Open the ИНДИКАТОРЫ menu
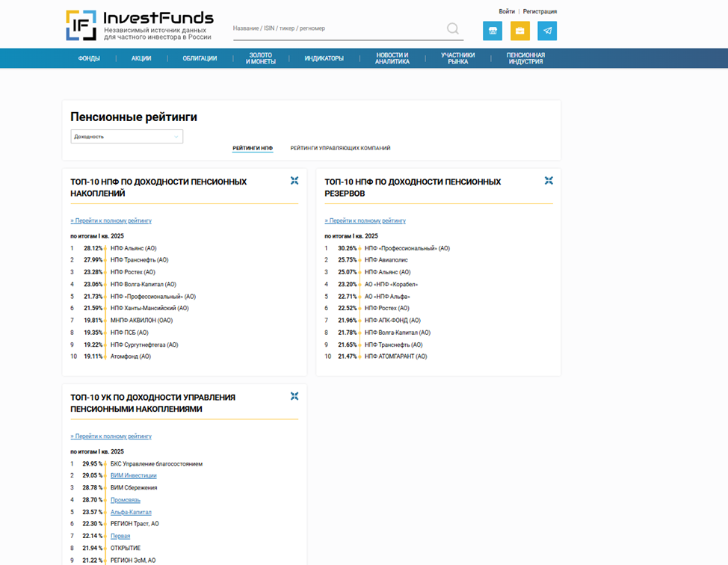This screenshot has width=728, height=565. click(324, 58)
